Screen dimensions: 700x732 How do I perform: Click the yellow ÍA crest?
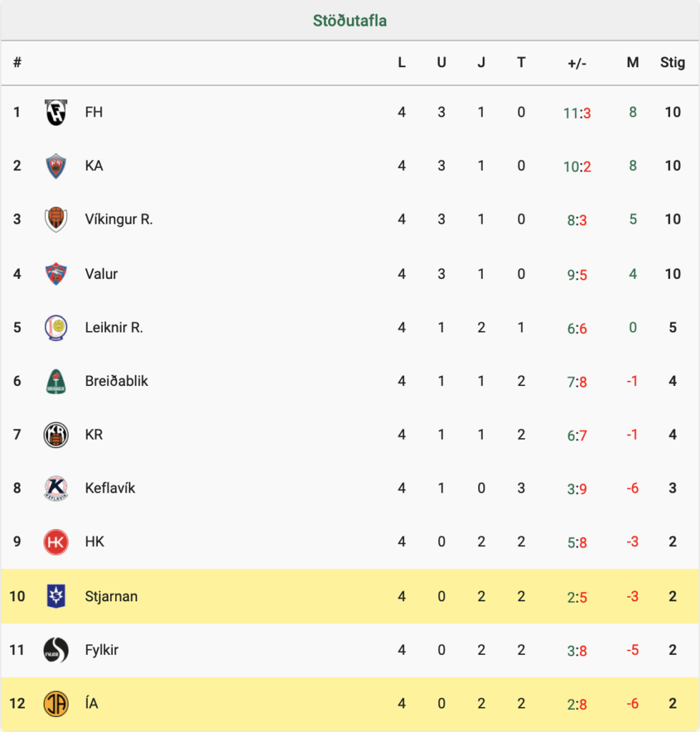pos(56,703)
